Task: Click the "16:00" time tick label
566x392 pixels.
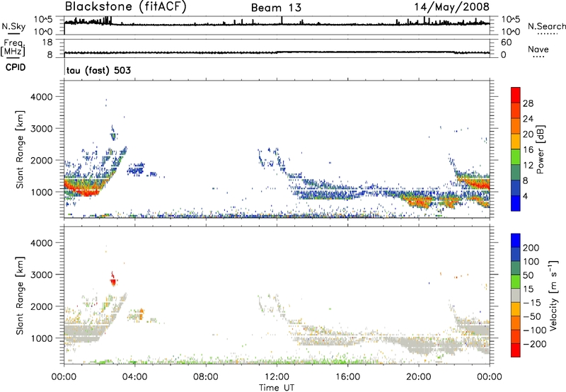Action: [347, 377]
